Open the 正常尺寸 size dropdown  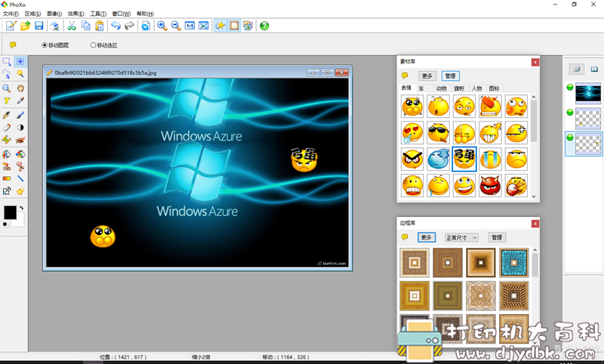(461, 238)
